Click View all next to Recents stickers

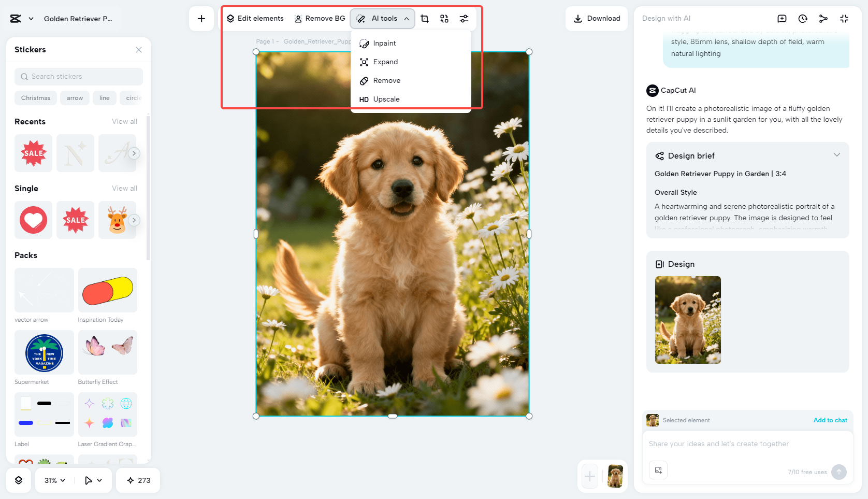click(124, 121)
